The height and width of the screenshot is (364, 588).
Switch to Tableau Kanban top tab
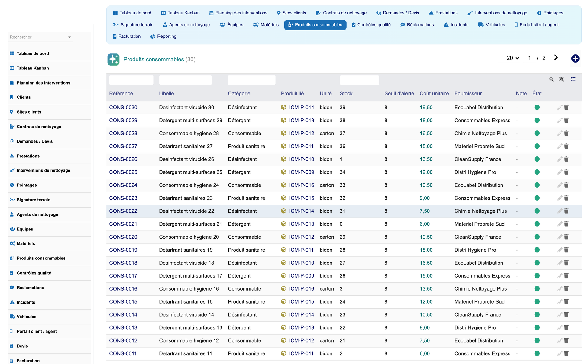180,13
